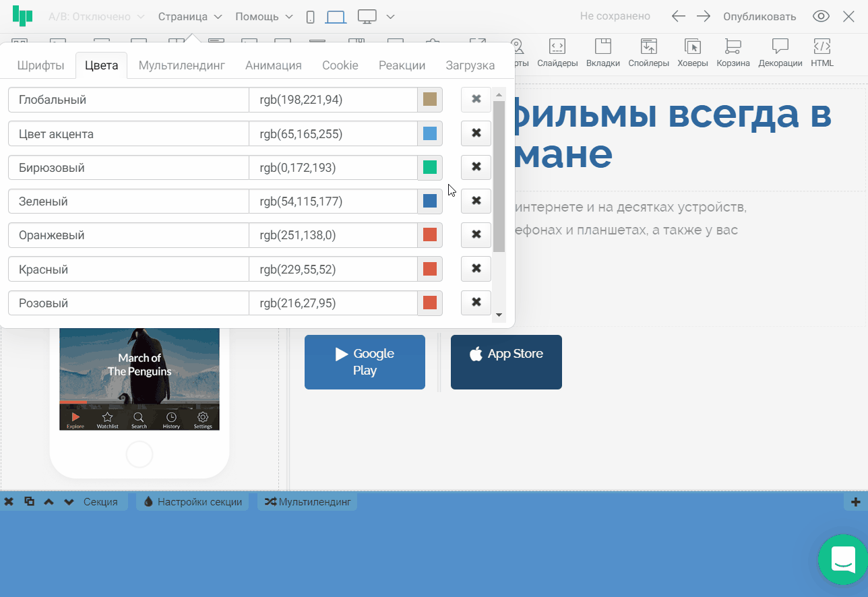Remove the Бирюзовый color row
Image resolution: width=868 pixels, height=597 pixels.
coord(476,166)
